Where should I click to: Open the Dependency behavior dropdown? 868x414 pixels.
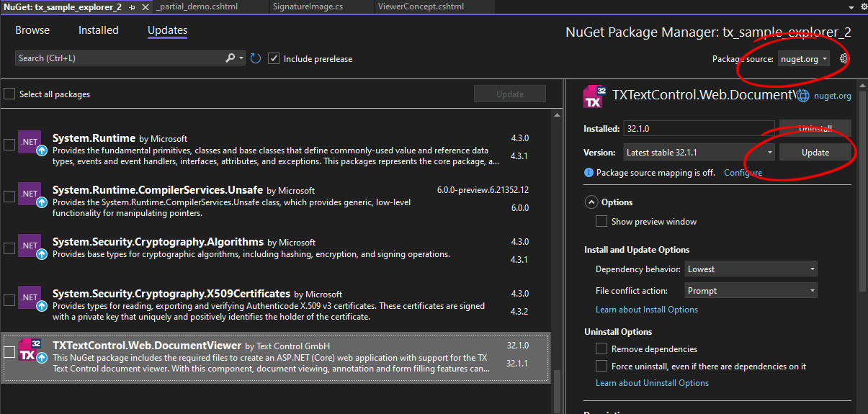click(751, 269)
